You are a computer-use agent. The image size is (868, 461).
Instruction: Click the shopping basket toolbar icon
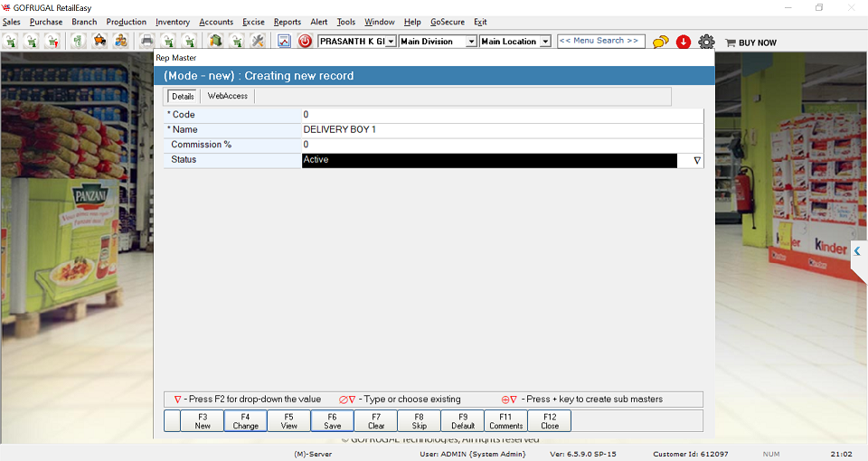[99, 41]
